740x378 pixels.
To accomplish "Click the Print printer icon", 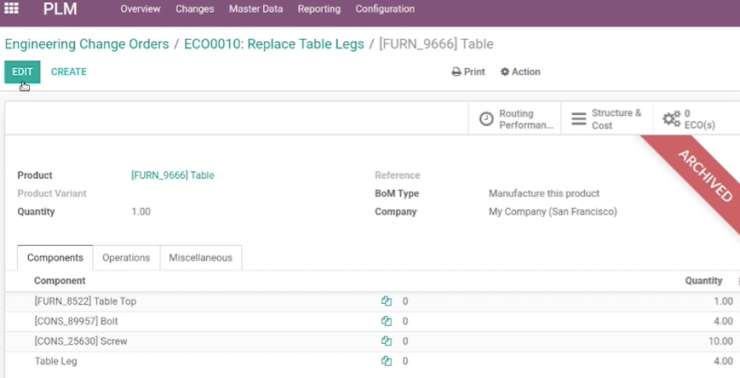I will tap(456, 72).
